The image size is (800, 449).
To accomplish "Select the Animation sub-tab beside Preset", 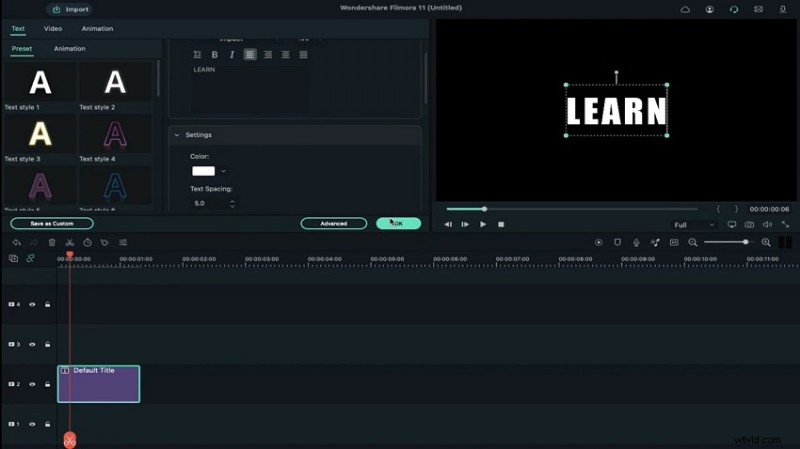I will (69, 48).
